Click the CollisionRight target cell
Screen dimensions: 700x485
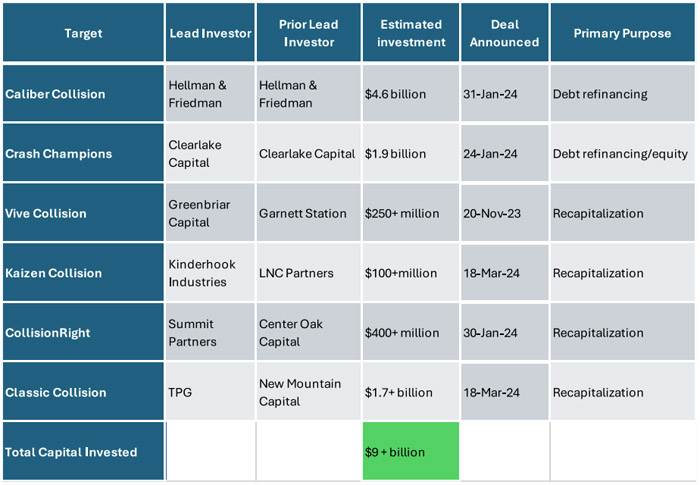82,333
